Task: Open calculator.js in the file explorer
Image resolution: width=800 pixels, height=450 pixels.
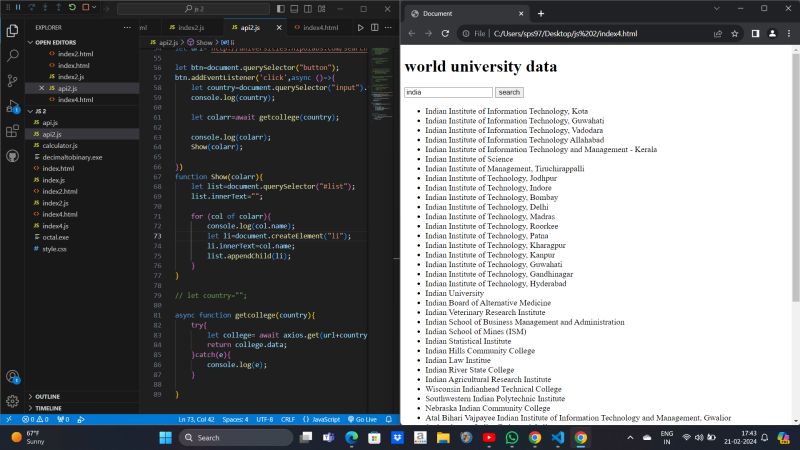Action: coord(62,145)
